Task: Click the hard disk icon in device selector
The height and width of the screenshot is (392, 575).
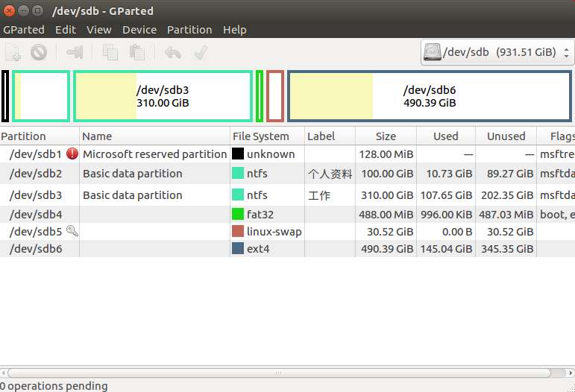Action: coord(432,52)
